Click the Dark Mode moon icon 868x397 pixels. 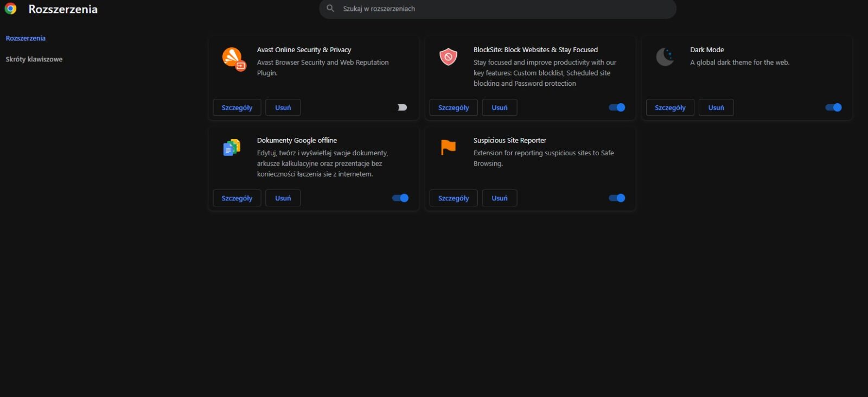(x=665, y=56)
